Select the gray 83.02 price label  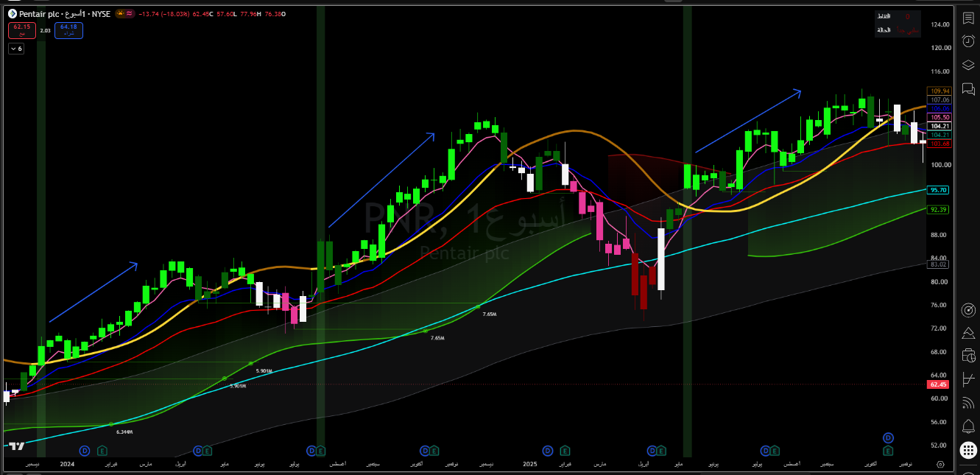(939, 264)
